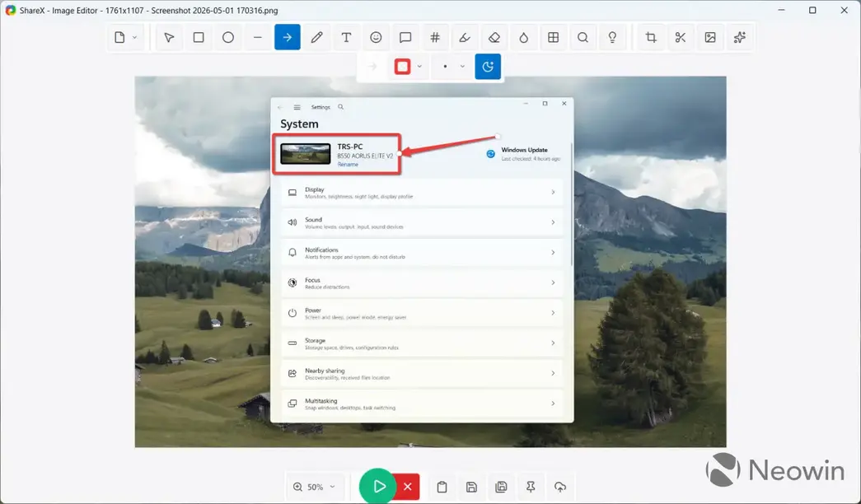The image size is (861, 504).
Task: Select the cursor selection tool
Action: coord(169,37)
